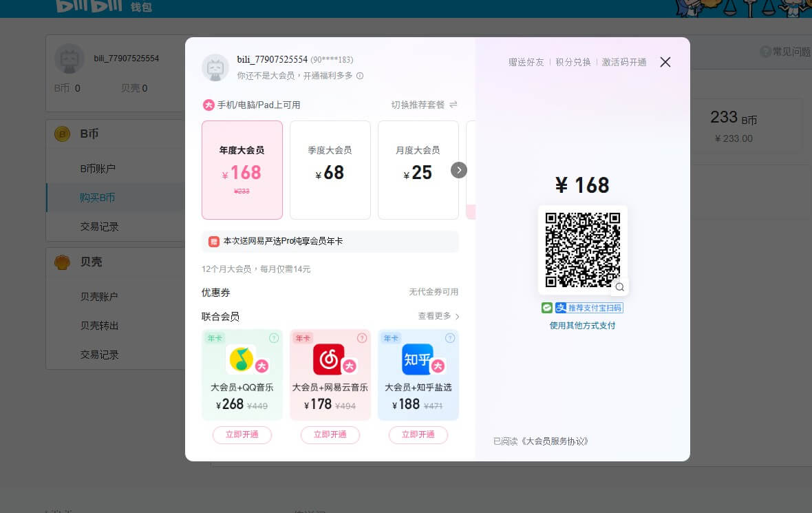Viewport: 812px width, 513px height.
Task: Select the 月度大会员 ¥25 plan
Action: pos(418,169)
